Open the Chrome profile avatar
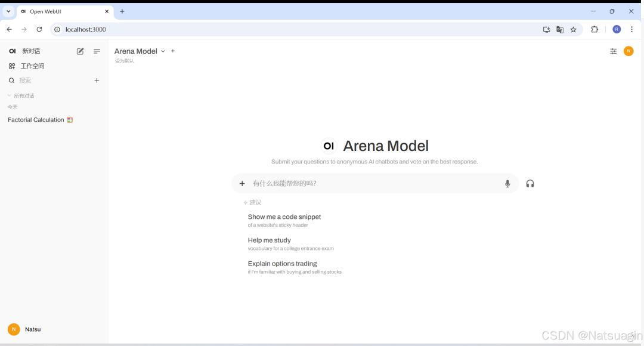This screenshot has width=644, height=346. [617, 30]
